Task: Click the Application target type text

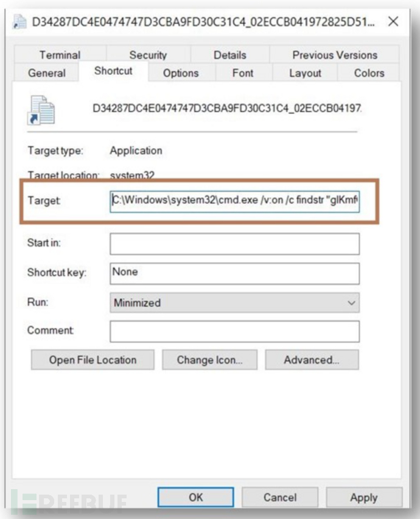Action: pyautogui.click(x=136, y=150)
